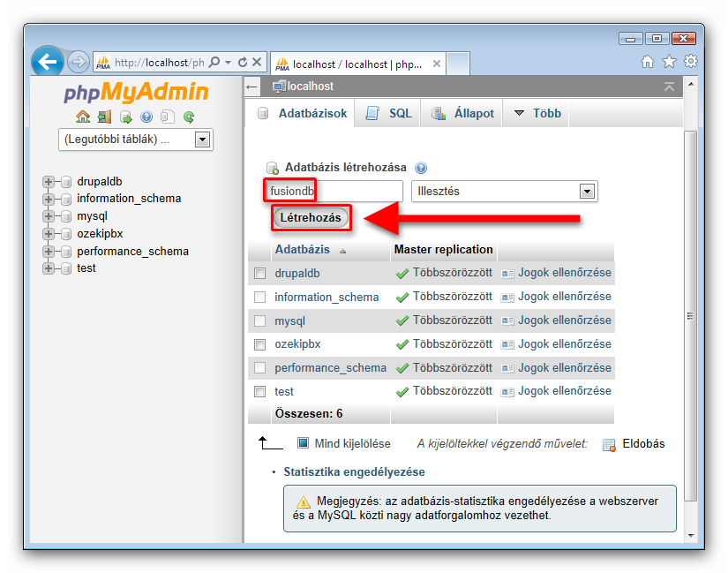The height and width of the screenshot is (573, 728).
Task: Click the green reload navigation icon
Action: tap(189, 117)
